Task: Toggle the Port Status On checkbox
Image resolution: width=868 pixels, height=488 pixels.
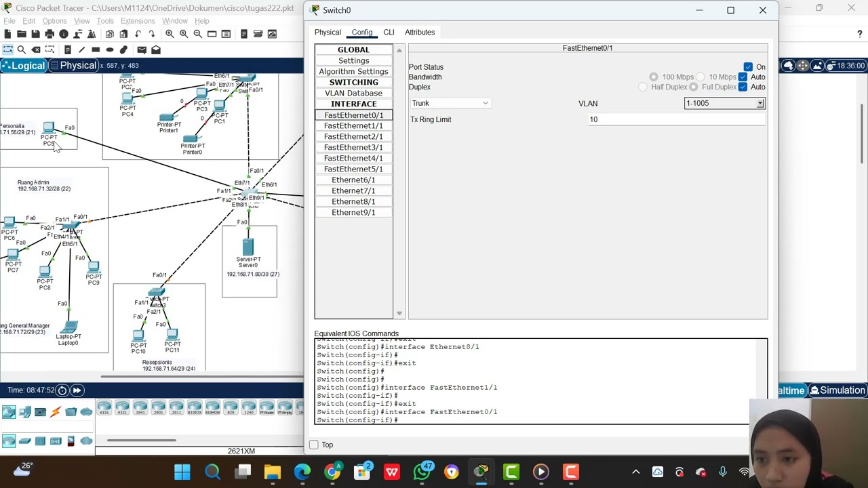Action: tap(748, 67)
